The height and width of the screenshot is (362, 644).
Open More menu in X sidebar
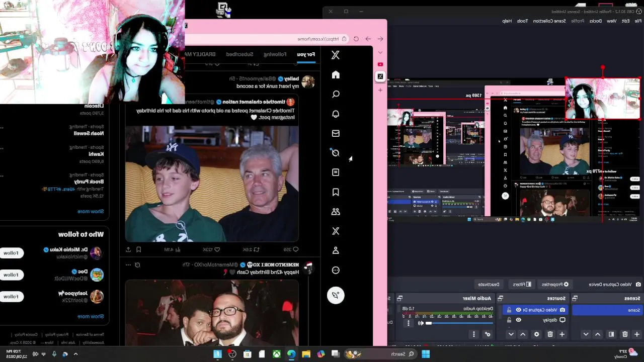[x=336, y=270]
